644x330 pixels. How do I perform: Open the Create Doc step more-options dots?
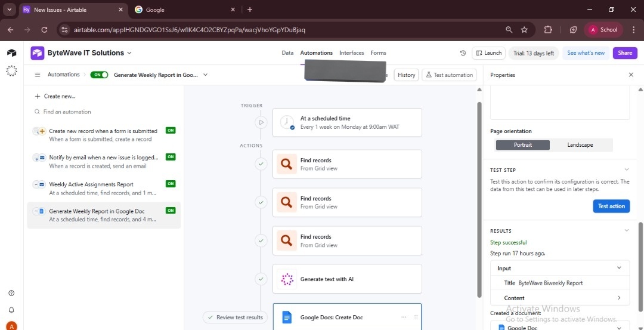pyautogui.click(x=404, y=317)
